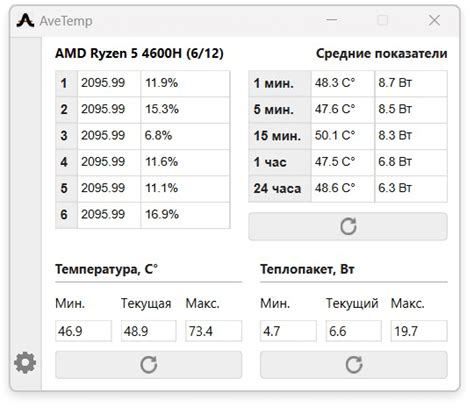Click core 6 frequency 2095.99
474x414 pixels.
109,215
